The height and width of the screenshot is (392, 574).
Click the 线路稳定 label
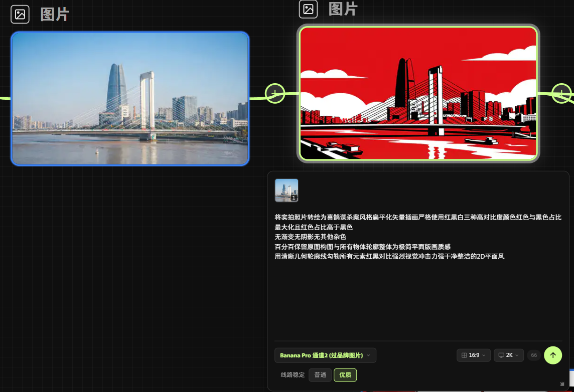293,375
